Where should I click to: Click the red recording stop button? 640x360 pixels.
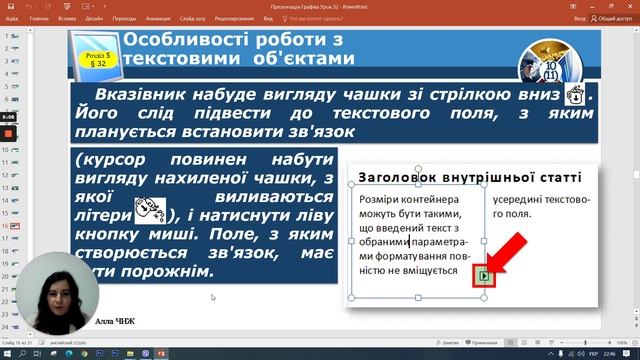pos(8,133)
